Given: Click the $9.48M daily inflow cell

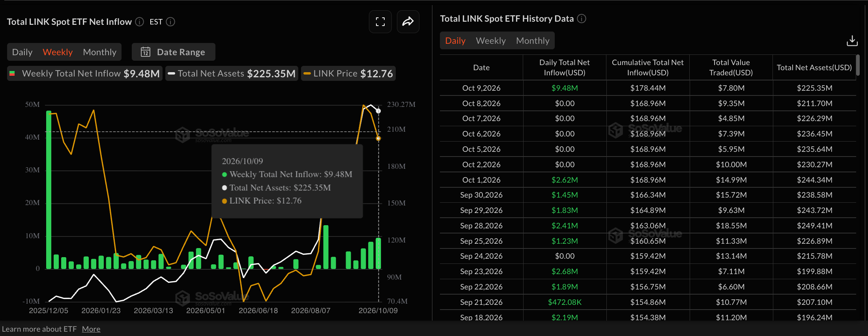Looking at the screenshot, I should click(565, 88).
